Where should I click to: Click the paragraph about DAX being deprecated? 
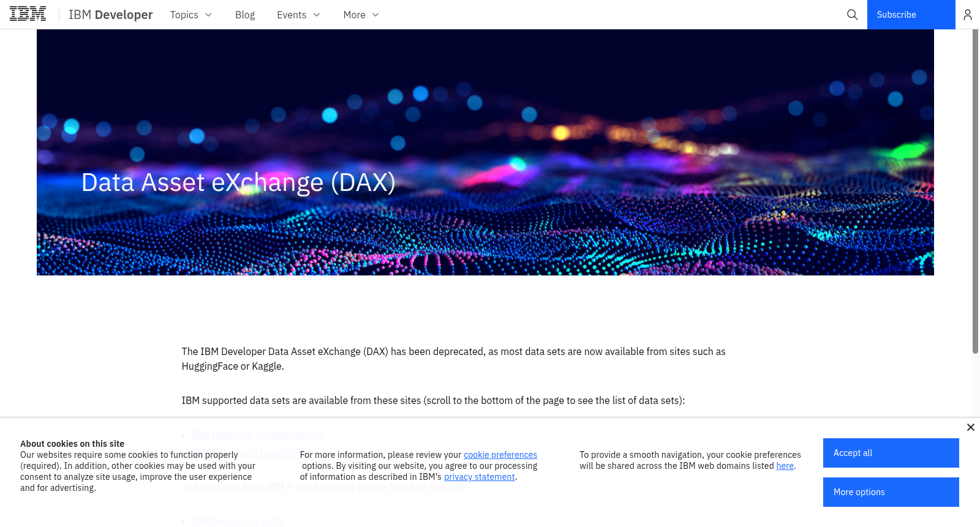454,359
